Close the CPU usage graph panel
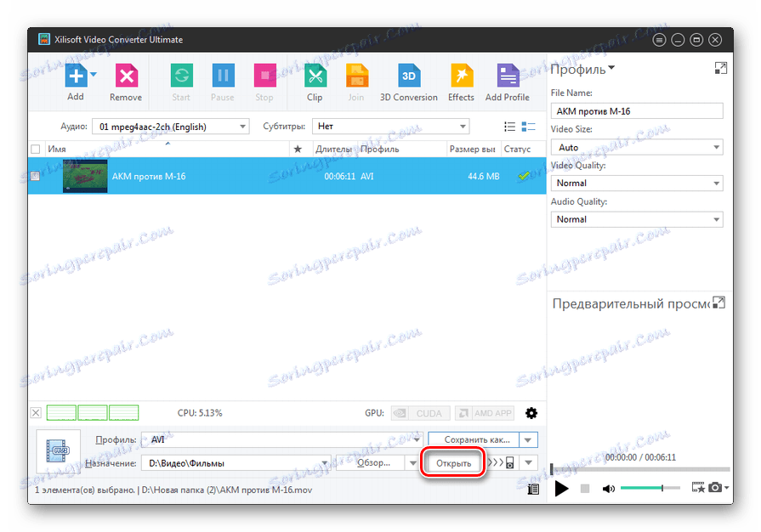The image size is (761, 532). click(x=36, y=413)
